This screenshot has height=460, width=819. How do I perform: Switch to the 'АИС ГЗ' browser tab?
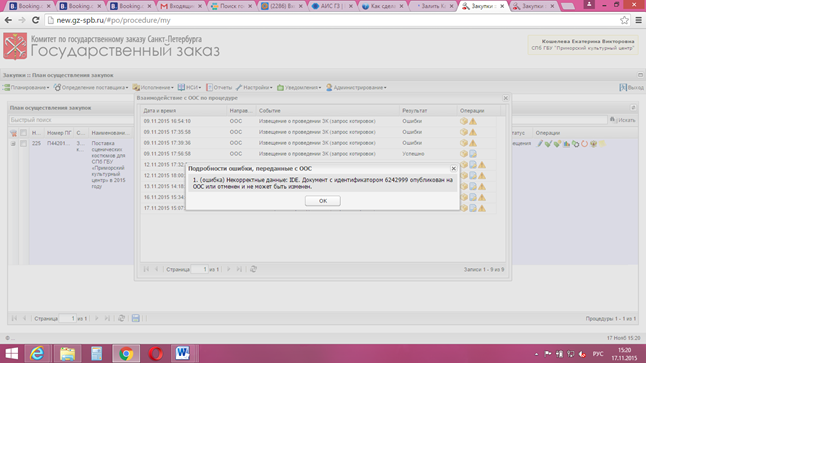[333, 6]
